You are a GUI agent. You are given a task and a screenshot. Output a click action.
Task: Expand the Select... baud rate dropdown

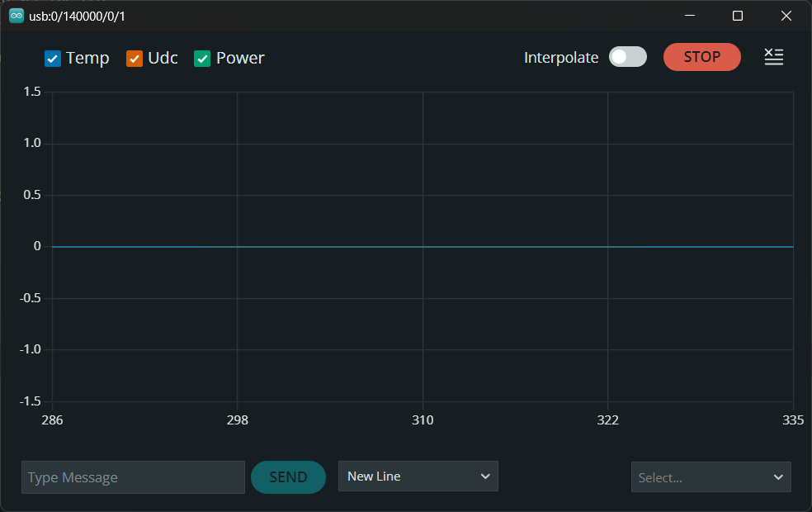[710, 477]
